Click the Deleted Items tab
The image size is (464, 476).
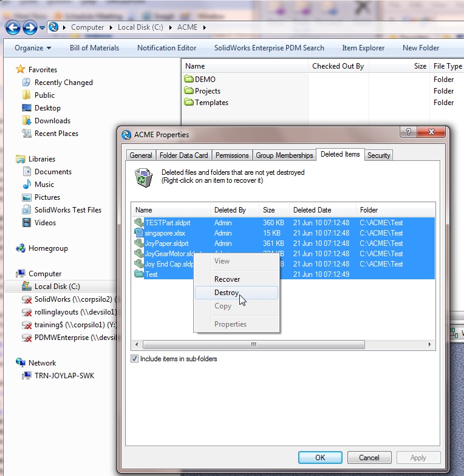[340, 154]
